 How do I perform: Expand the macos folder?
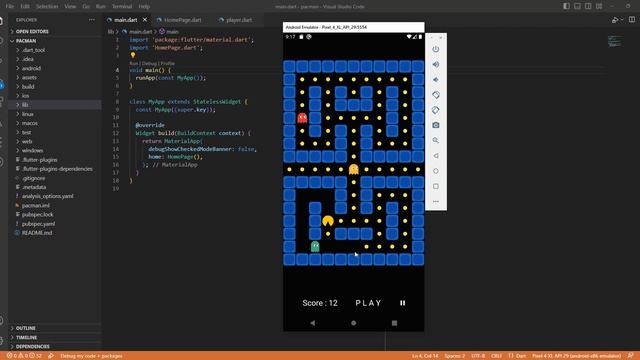click(x=55, y=123)
